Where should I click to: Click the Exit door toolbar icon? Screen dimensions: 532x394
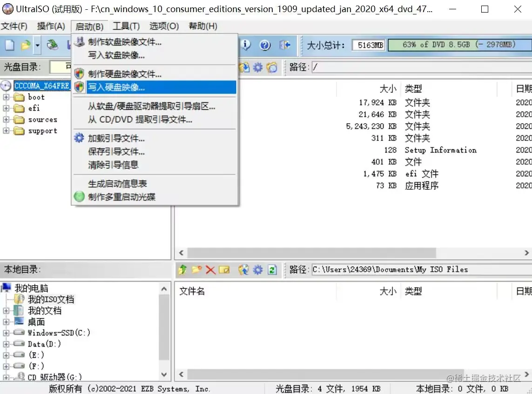pos(285,45)
